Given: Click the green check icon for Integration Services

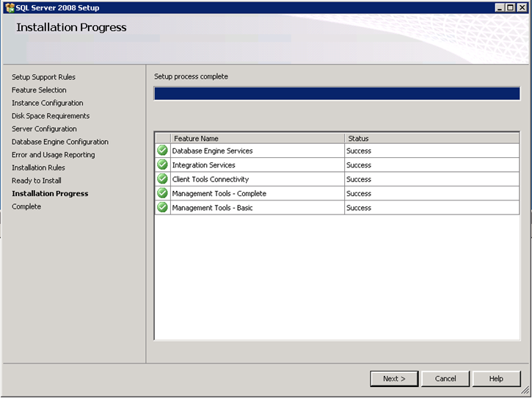Looking at the screenshot, I should pos(162,164).
